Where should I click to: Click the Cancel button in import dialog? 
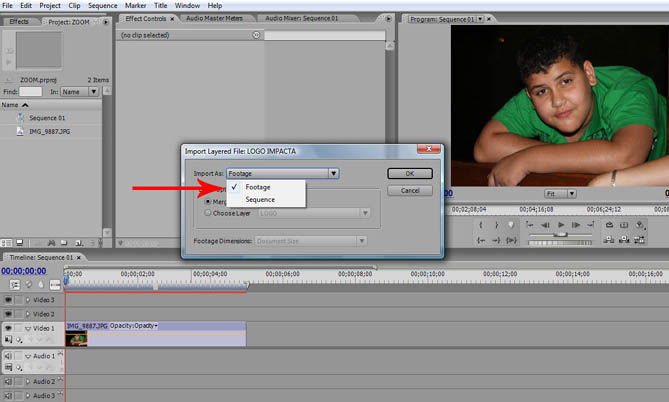[x=409, y=190]
